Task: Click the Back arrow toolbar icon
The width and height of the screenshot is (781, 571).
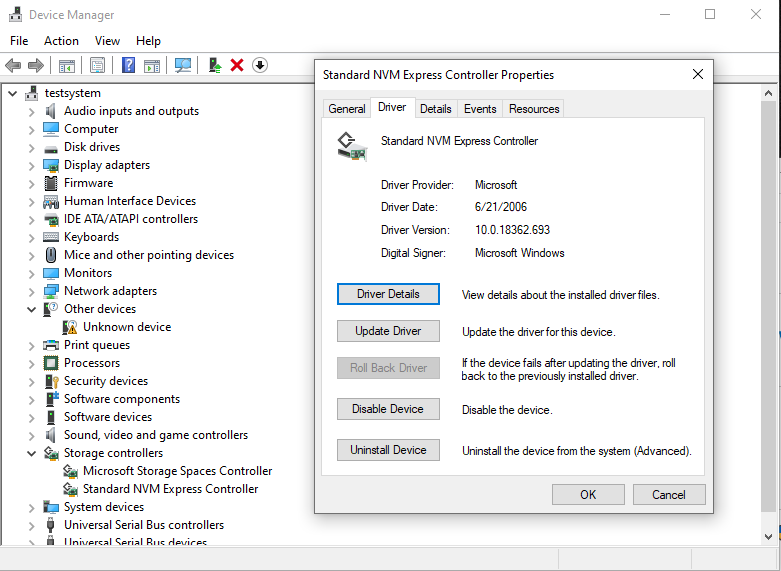Action: tap(13, 65)
